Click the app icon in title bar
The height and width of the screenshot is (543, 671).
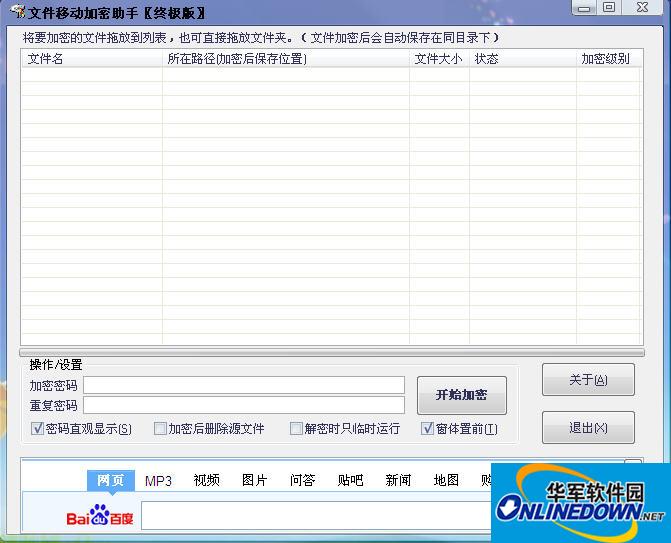click(x=17, y=12)
